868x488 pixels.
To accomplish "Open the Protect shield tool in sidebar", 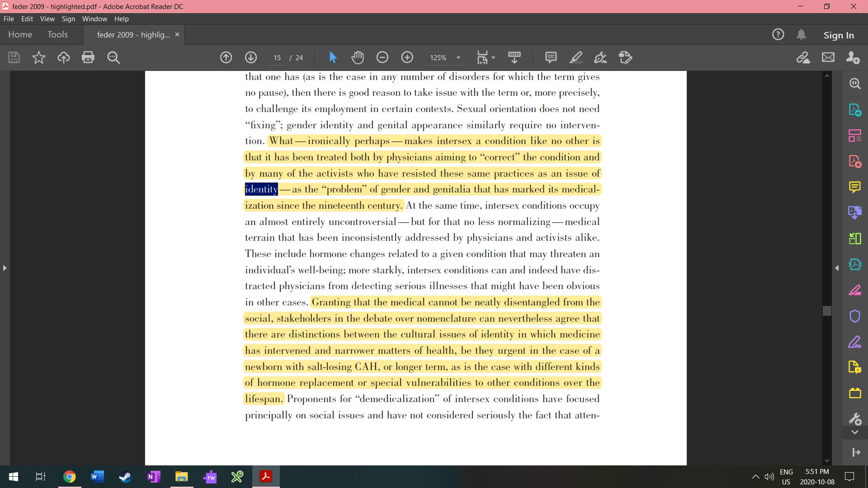I will click(854, 316).
